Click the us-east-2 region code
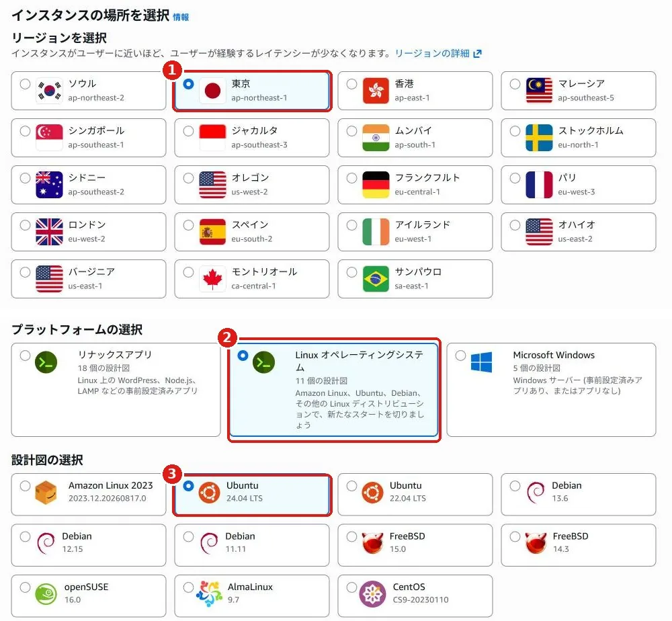The height and width of the screenshot is (621, 672). click(575, 239)
